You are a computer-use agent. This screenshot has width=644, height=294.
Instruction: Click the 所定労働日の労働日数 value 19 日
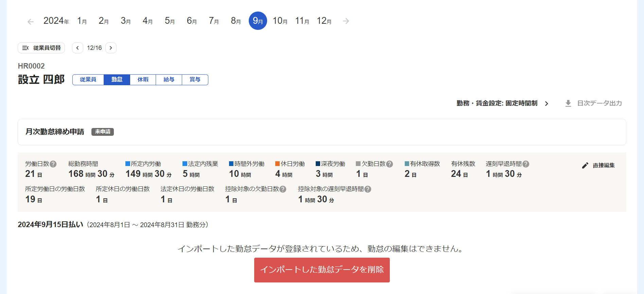click(34, 199)
